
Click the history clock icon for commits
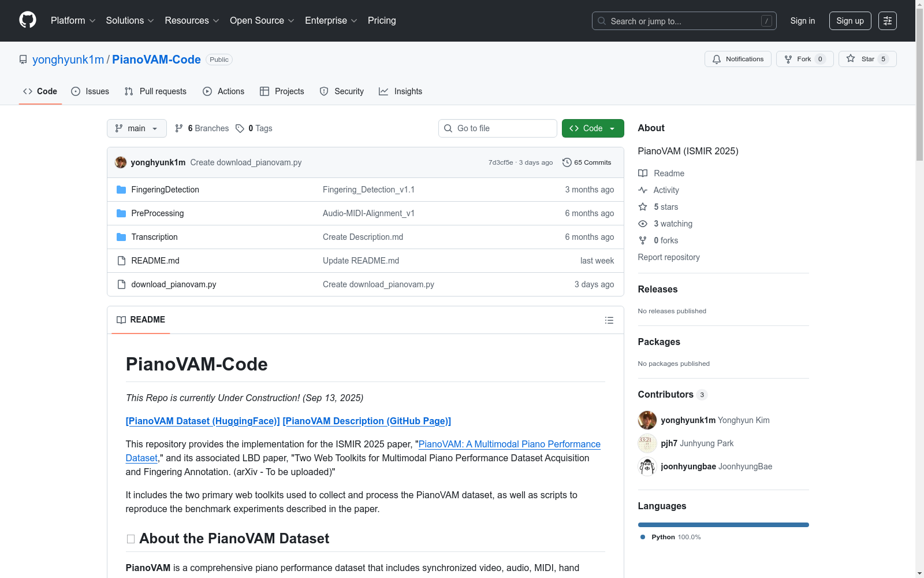(567, 162)
